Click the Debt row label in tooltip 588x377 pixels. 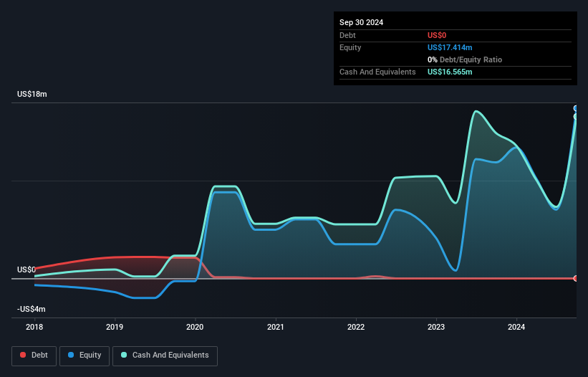click(x=347, y=35)
